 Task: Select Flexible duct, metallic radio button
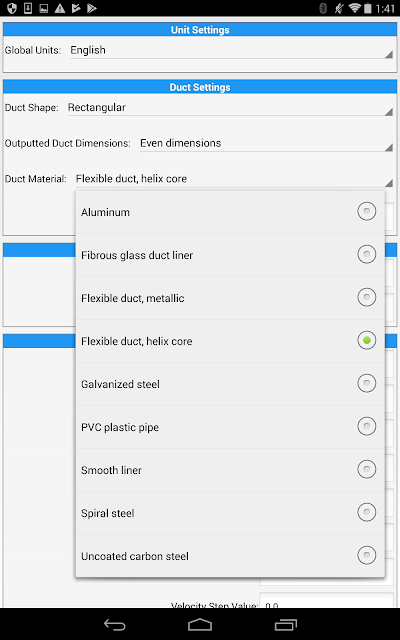pos(367,297)
